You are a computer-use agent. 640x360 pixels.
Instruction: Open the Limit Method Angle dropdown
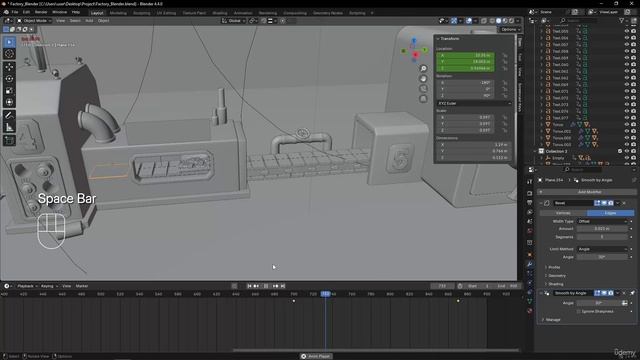[602, 249]
